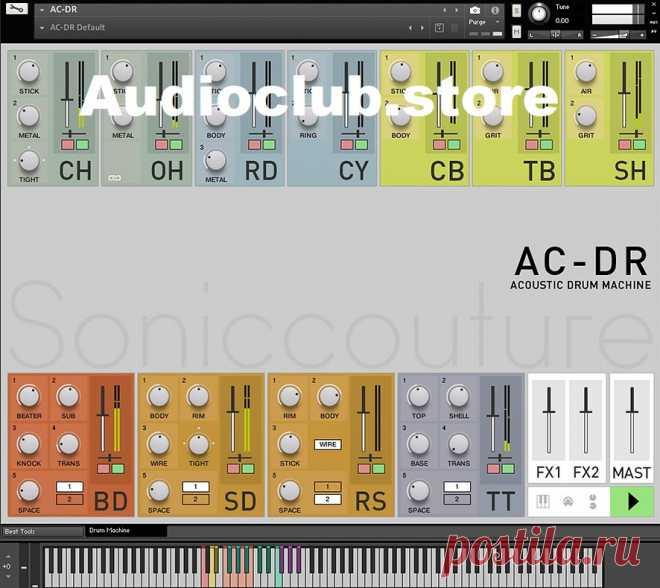The height and width of the screenshot is (588, 660).
Task: Toggle the pink button on the BD channel
Action: (x=103, y=469)
